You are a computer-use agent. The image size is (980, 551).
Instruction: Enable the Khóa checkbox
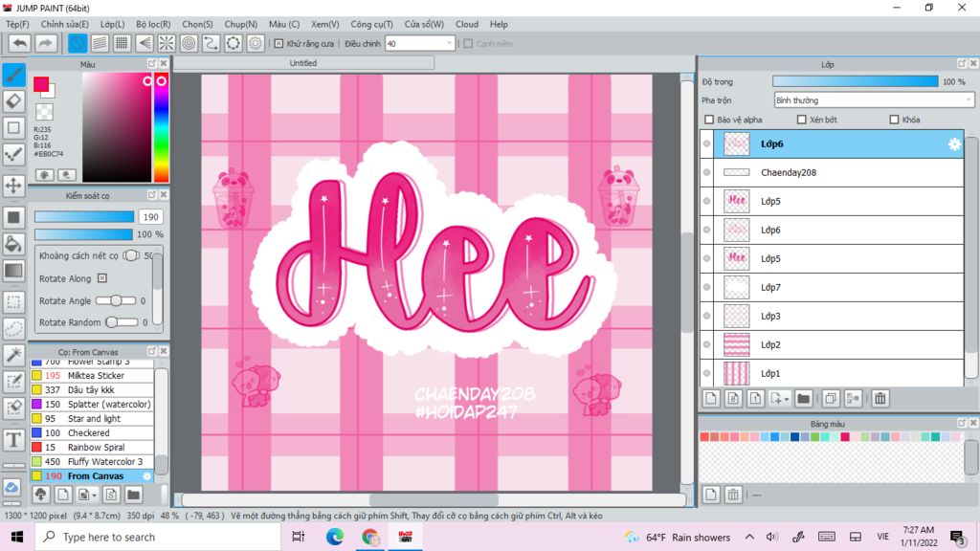click(x=894, y=120)
